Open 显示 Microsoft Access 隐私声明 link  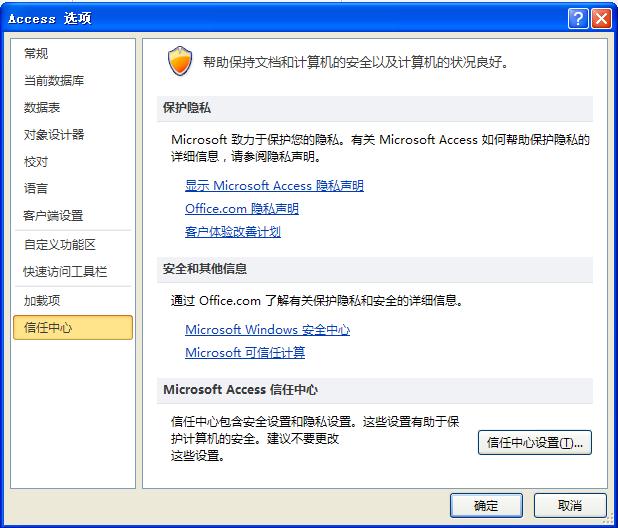pos(274,186)
